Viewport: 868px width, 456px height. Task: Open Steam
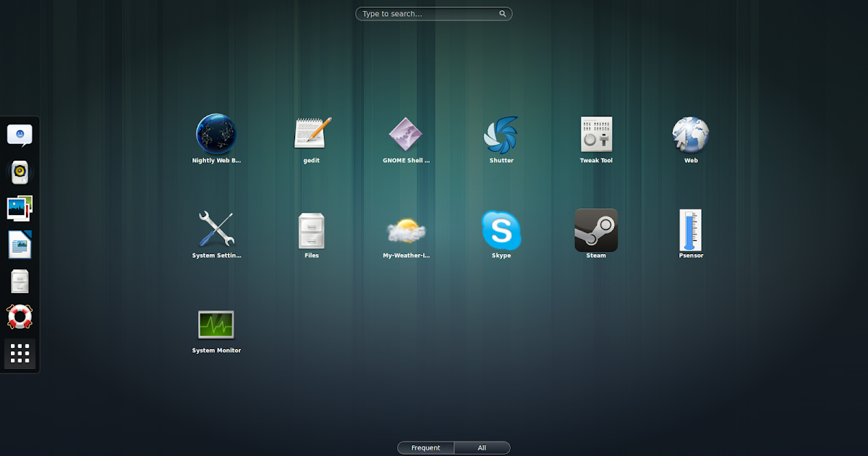point(596,229)
